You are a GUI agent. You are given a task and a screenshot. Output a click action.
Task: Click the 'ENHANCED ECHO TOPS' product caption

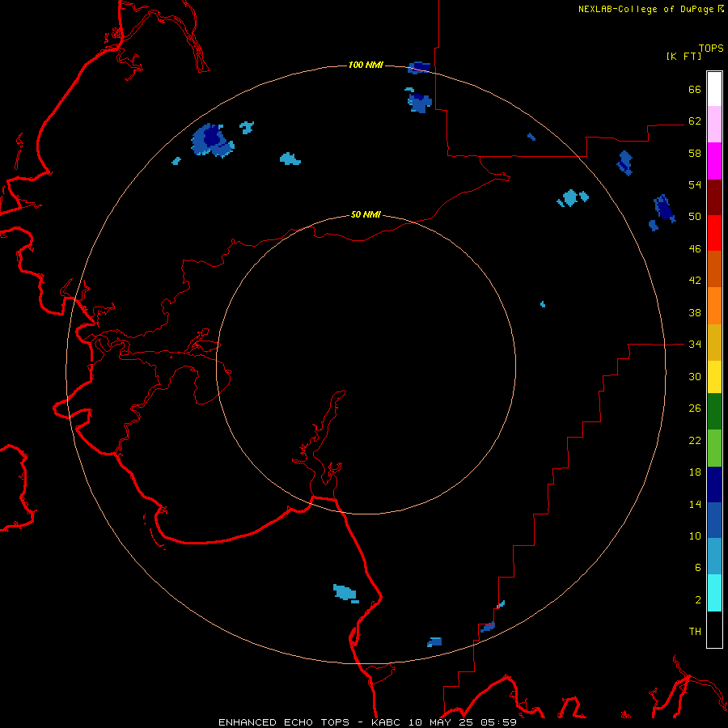click(284, 722)
